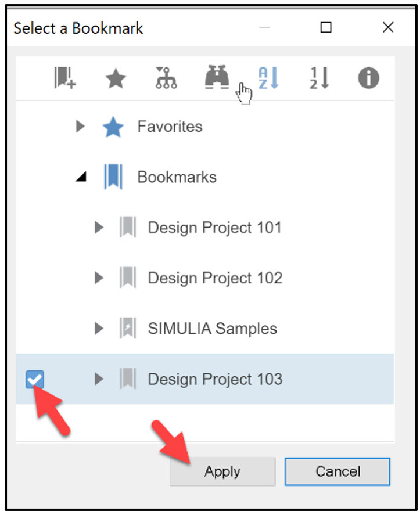Open the information icon
The image size is (420, 515).
368,78
